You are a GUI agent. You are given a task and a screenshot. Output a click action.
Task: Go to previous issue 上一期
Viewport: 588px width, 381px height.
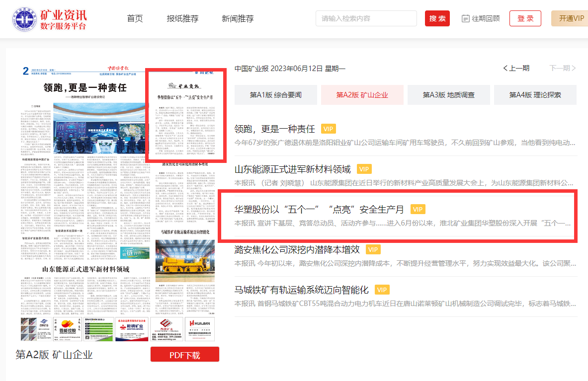pos(516,69)
